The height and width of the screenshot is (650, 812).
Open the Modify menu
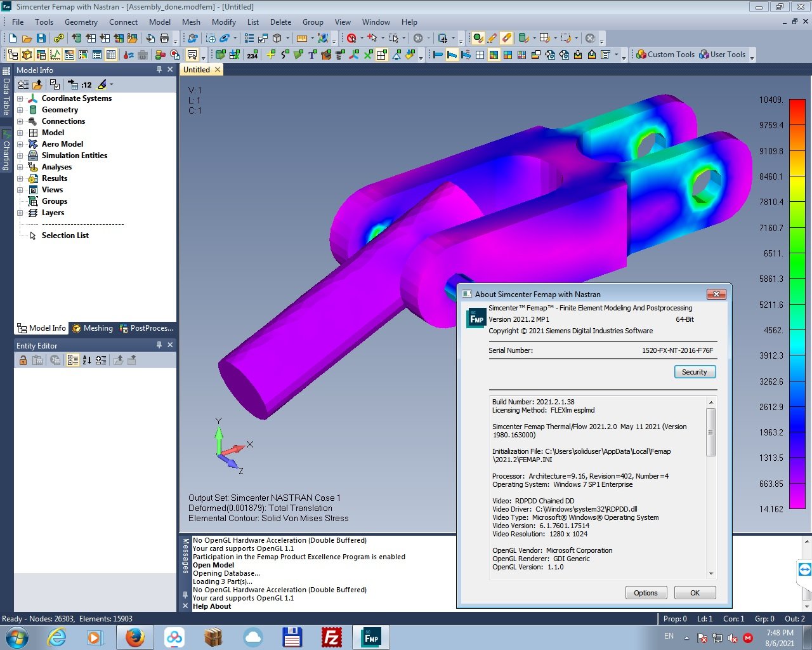223,22
